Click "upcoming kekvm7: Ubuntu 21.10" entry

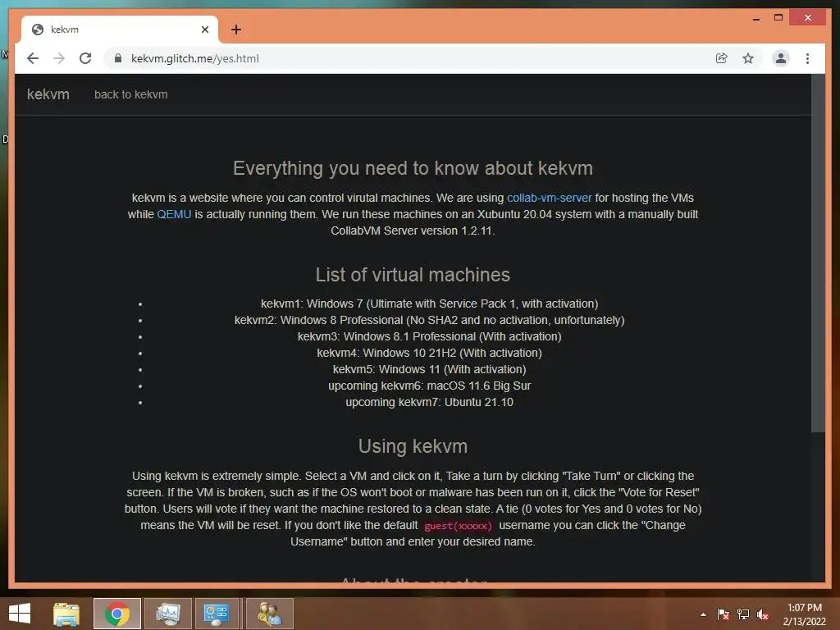click(x=429, y=402)
